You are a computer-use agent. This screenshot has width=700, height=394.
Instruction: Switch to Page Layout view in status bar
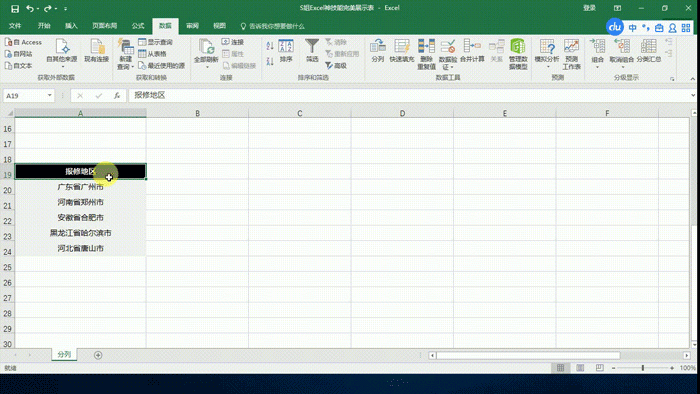click(580, 368)
